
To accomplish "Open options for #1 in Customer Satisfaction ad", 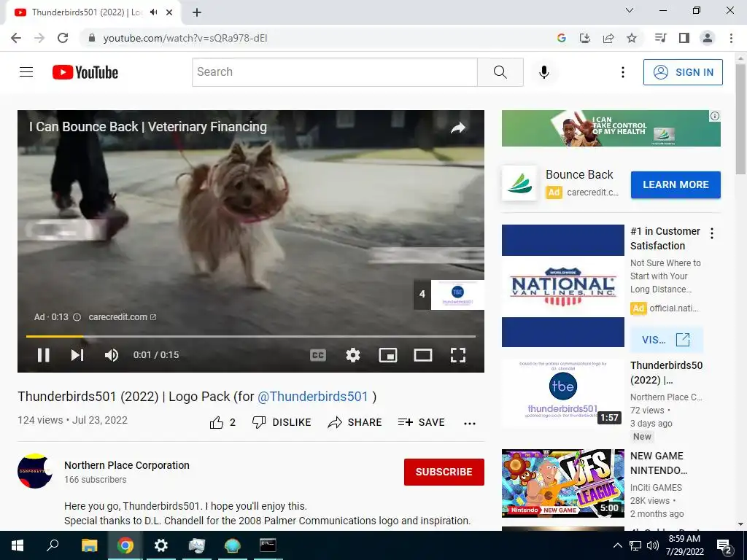I will (712, 233).
